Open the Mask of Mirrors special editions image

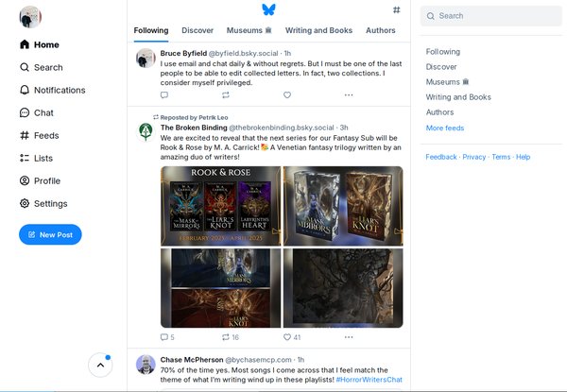[343, 206]
